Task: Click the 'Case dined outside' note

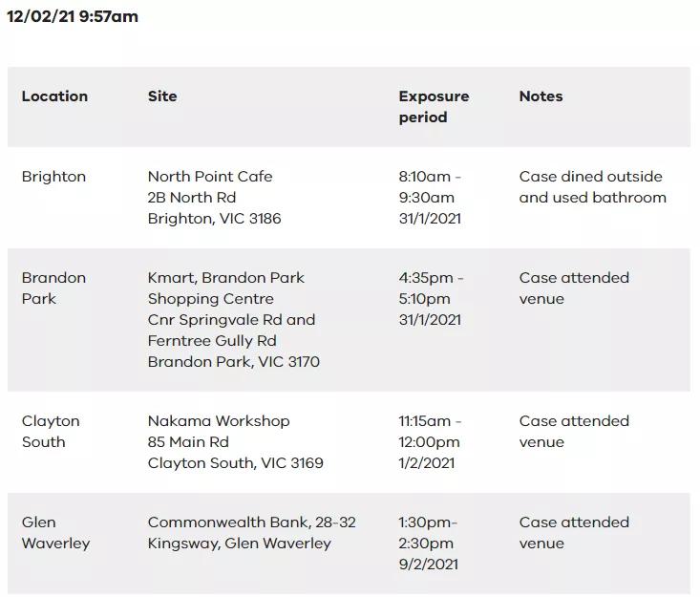Action: coord(592,187)
